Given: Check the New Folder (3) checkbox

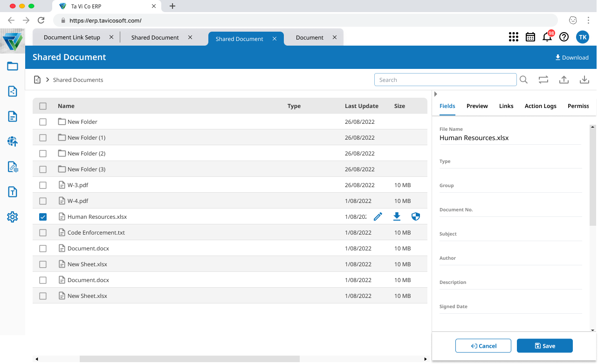Looking at the screenshot, I should tap(43, 169).
